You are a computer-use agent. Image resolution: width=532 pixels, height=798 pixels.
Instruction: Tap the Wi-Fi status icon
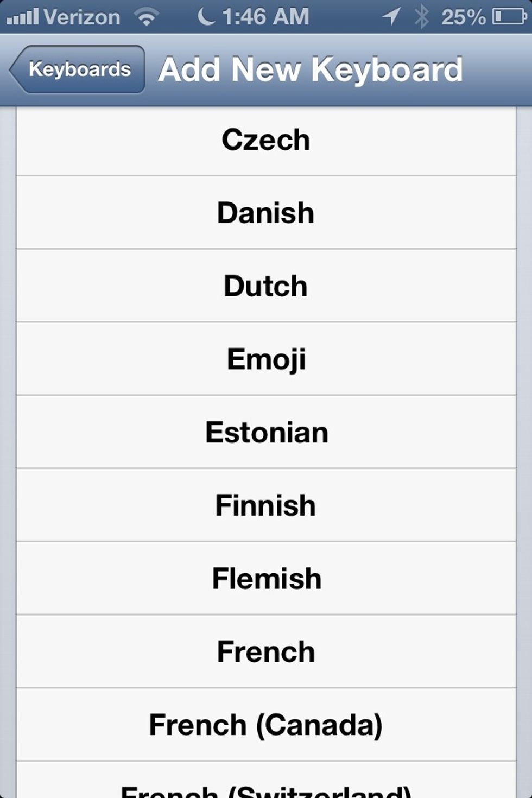coord(147,17)
